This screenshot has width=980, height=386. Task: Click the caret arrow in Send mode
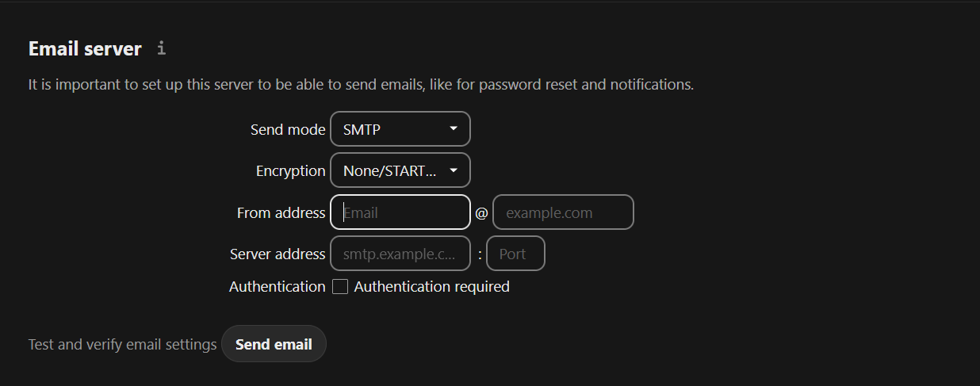coord(454,128)
